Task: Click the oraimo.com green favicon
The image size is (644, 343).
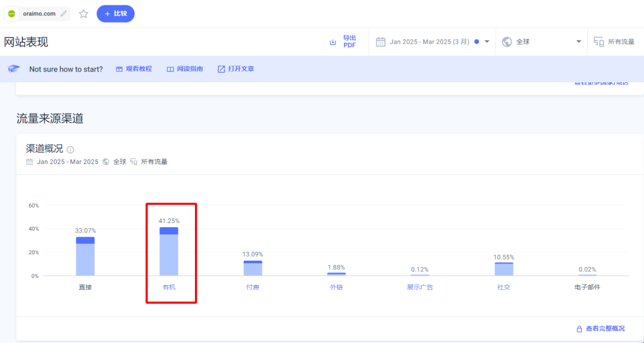Action: tap(12, 14)
